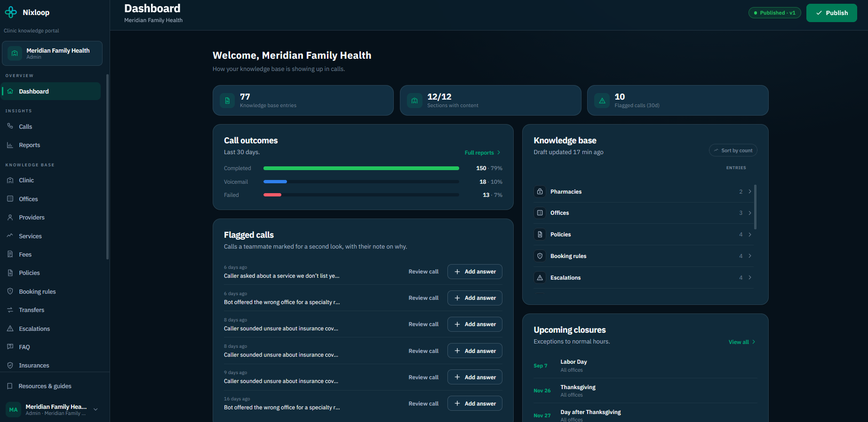Screen dimensions: 868x422
Task: Click the Booking rules shield icon in Knowledge base list
Action: pyautogui.click(x=540, y=256)
